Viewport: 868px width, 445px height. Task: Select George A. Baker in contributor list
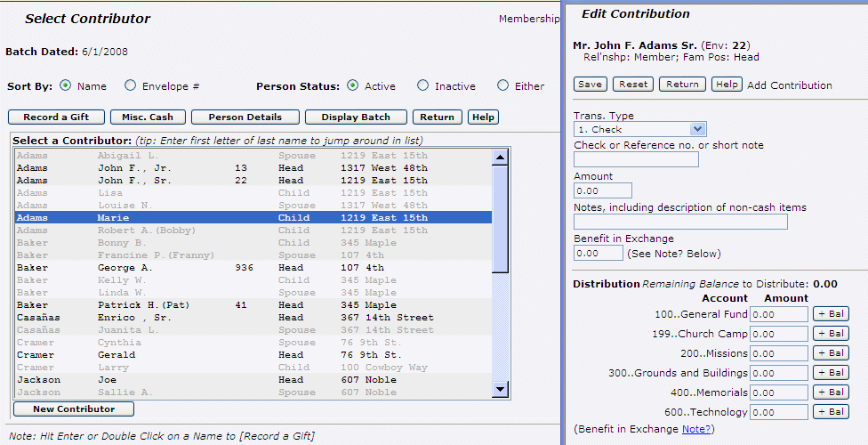click(125, 267)
